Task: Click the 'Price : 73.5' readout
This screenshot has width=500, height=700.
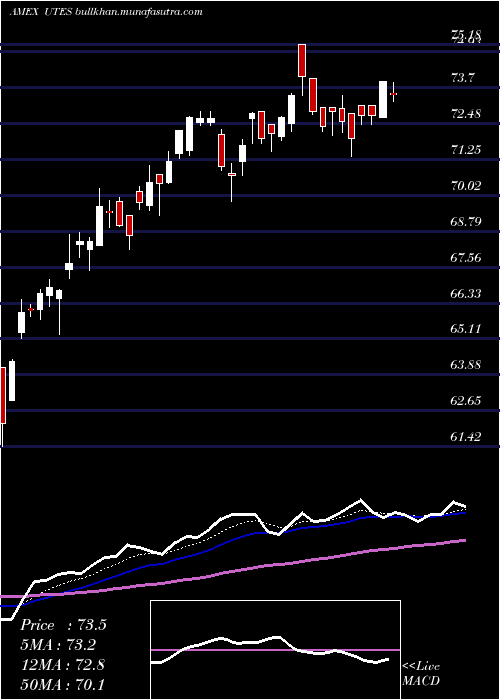Action: tap(63, 625)
